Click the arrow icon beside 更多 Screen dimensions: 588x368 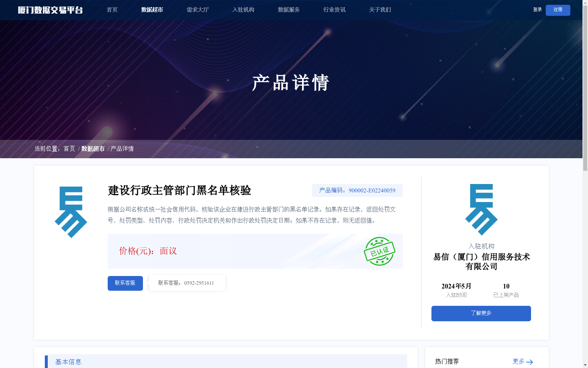(530, 362)
